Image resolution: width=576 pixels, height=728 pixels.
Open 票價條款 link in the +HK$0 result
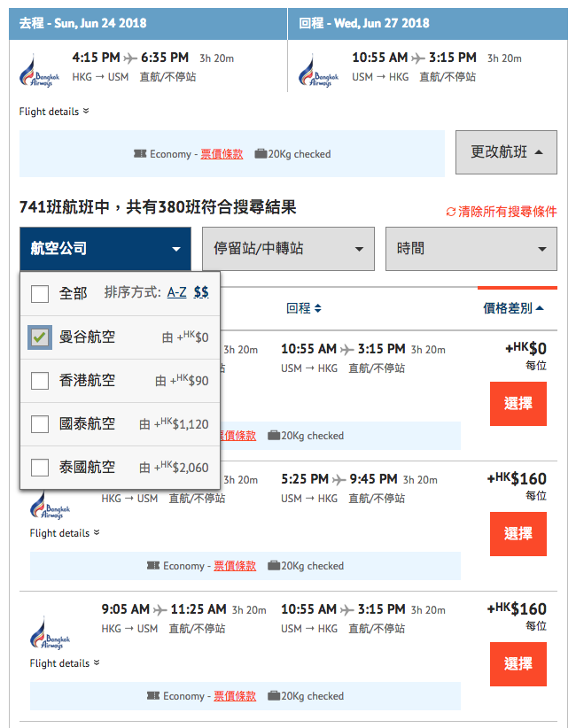[237, 436]
